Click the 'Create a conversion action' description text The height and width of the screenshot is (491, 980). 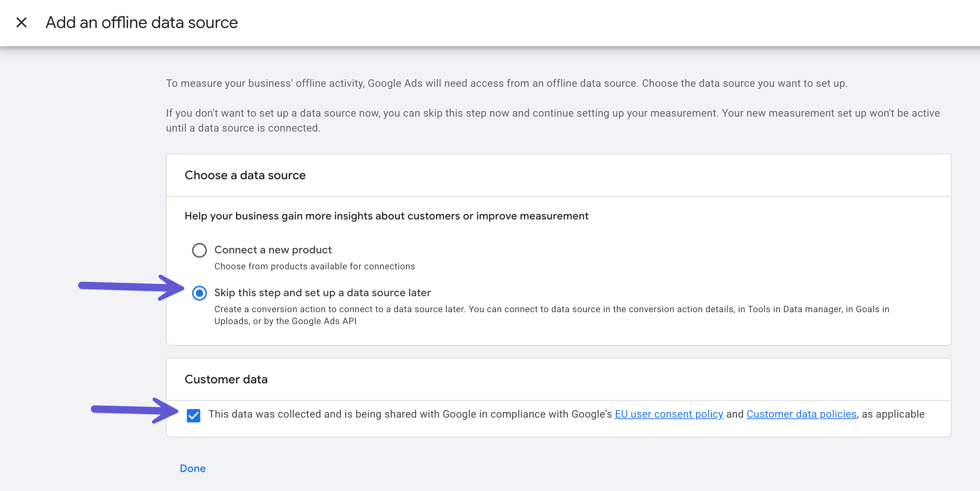[x=552, y=315]
